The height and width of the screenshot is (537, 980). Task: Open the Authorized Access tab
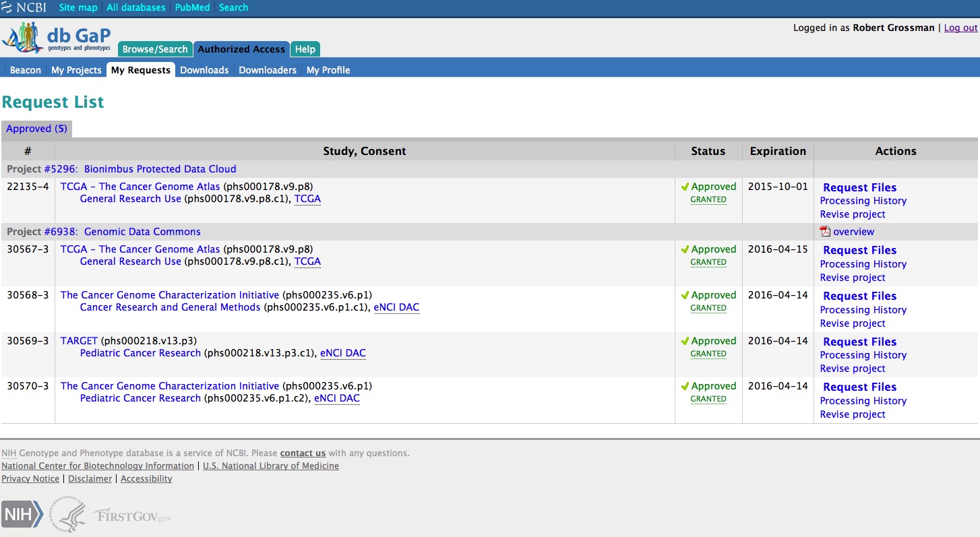click(x=241, y=49)
